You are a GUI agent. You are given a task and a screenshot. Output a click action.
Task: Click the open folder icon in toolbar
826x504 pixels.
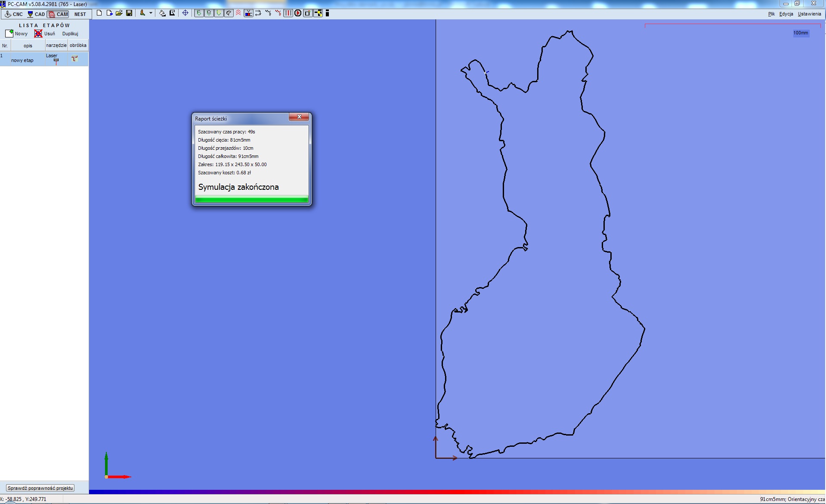(119, 13)
